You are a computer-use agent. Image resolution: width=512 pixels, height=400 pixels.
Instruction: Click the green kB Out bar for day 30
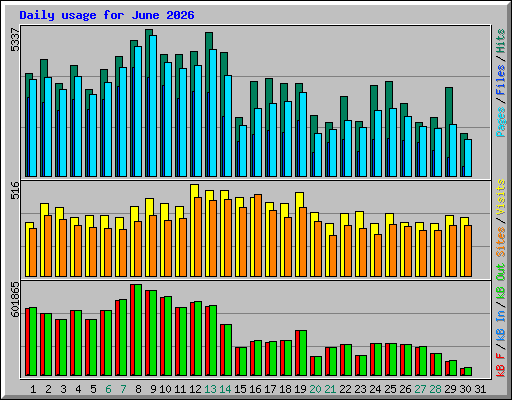click(468, 371)
